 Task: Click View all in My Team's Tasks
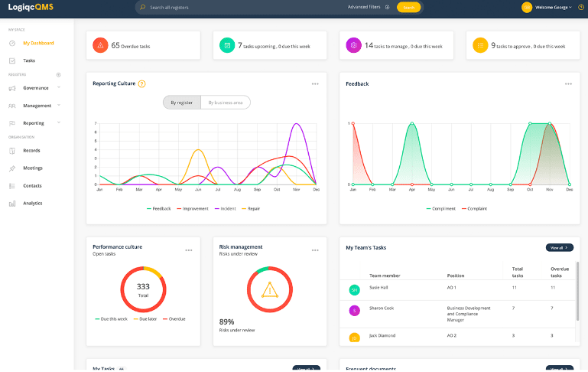[559, 248]
